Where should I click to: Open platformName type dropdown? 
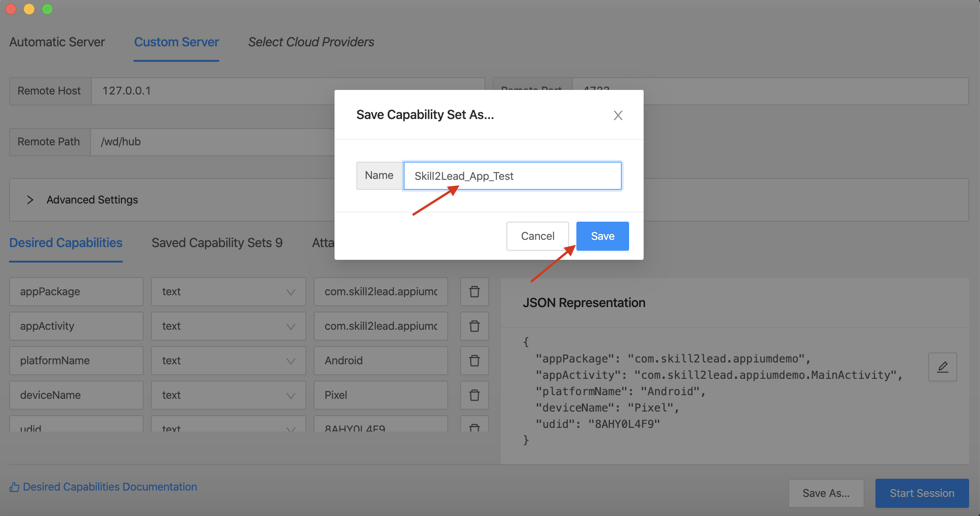point(228,361)
